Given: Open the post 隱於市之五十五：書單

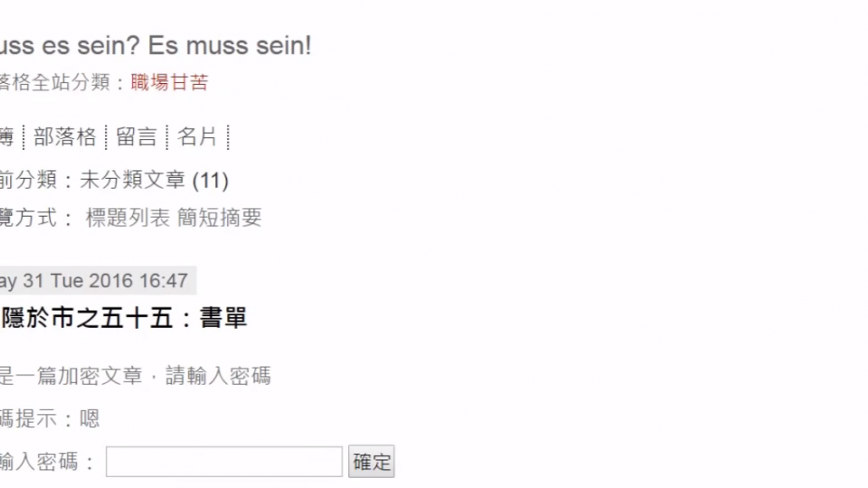Looking at the screenshot, I should (124, 318).
